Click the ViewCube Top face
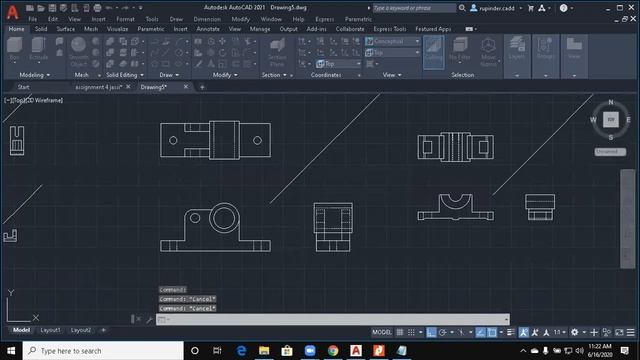Viewport: 640px width, 360px height. tap(611, 120)
